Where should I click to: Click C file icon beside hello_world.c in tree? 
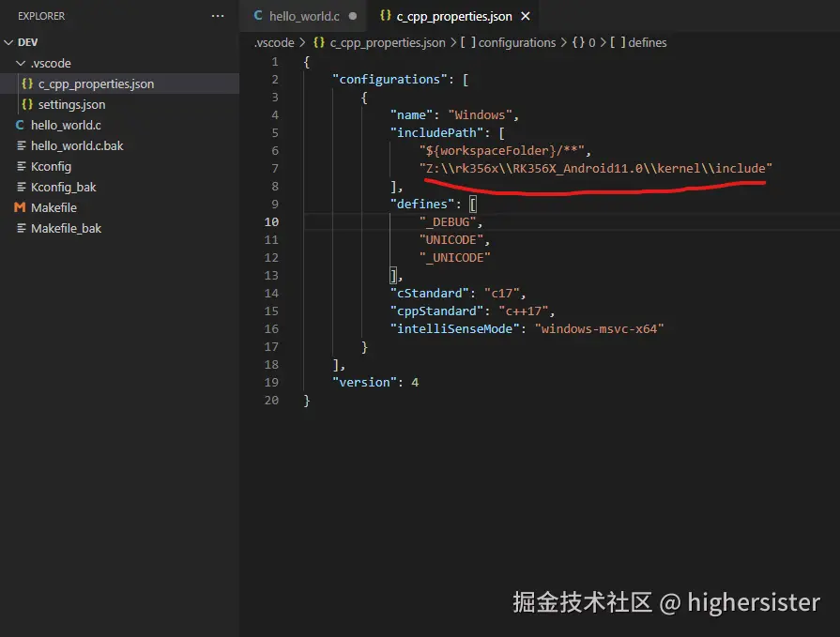click(x=20, y=126)
